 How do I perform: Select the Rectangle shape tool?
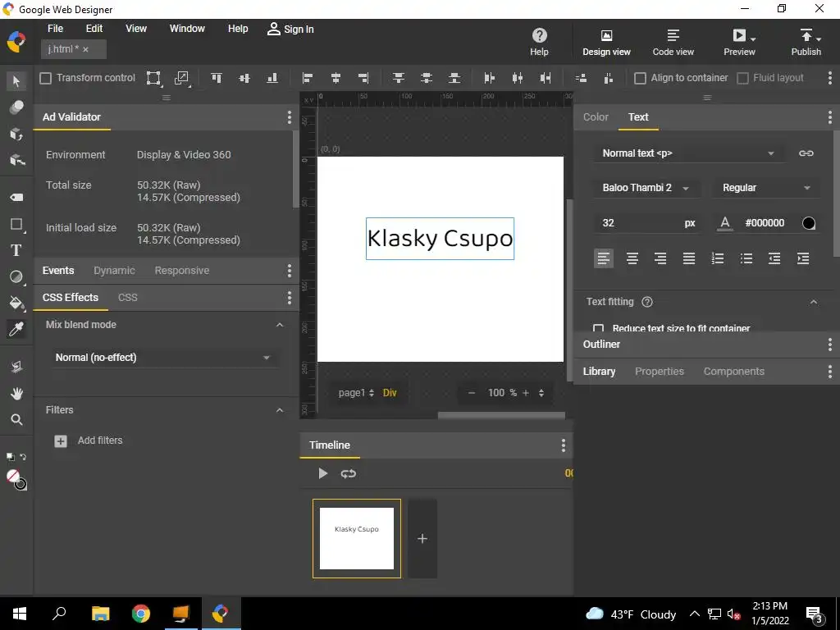point(16,224)
